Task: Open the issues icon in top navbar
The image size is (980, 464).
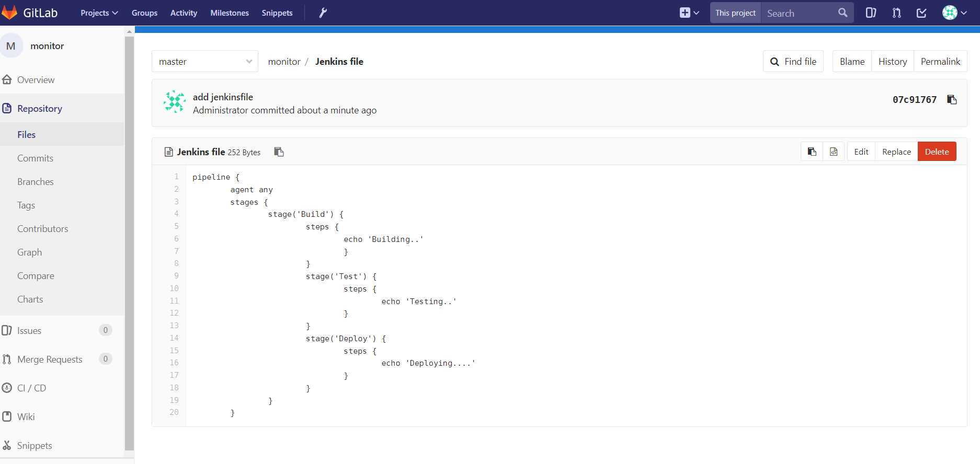Action: (x=871, y=13)
